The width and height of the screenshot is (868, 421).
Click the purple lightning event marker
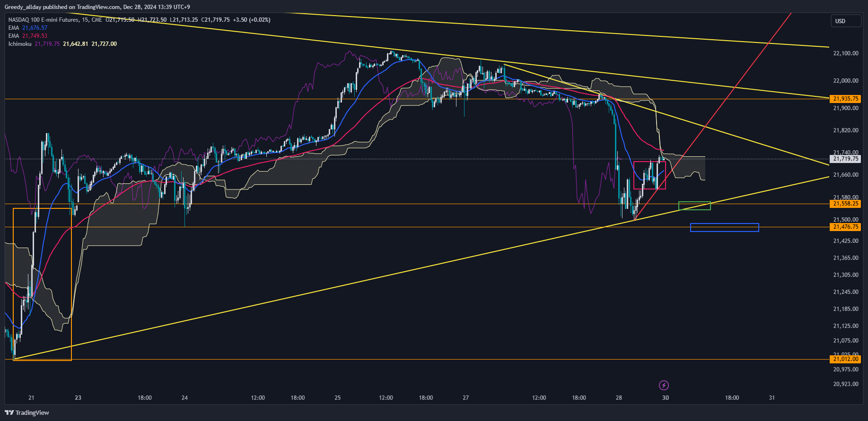664,385
